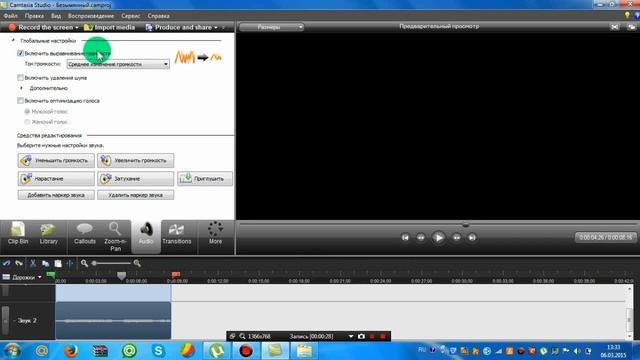Click the timeline zoom slider handle
The width and height of the screenshot is (640, 360).
[94, 264]
